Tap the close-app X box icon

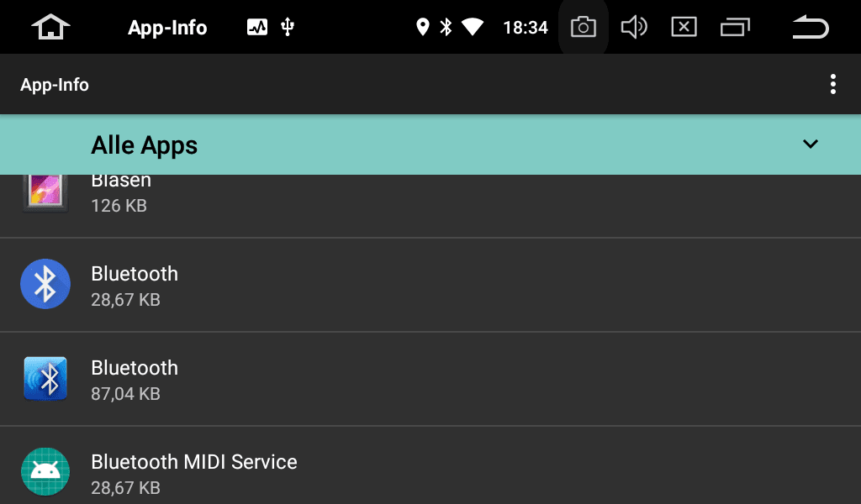point(684,27)
